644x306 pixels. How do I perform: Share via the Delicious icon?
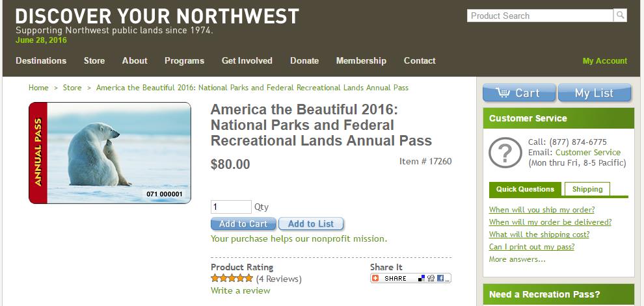(x=422, y=278)
